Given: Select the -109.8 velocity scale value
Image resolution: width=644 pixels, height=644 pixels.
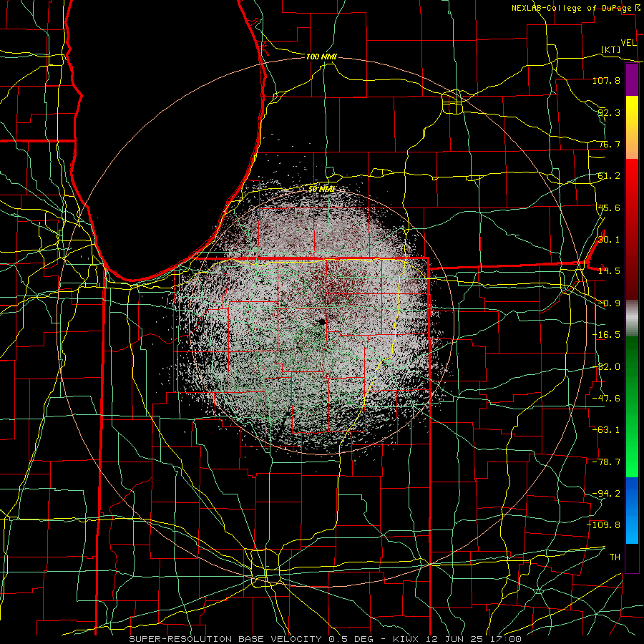Looking at the screenshot, I should pyautogui.click(x=604, y=525).
